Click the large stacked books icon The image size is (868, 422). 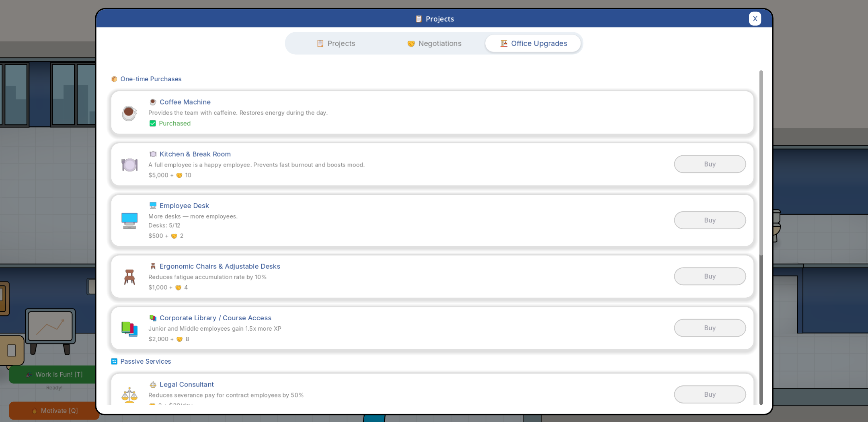(x=129, y=329)
